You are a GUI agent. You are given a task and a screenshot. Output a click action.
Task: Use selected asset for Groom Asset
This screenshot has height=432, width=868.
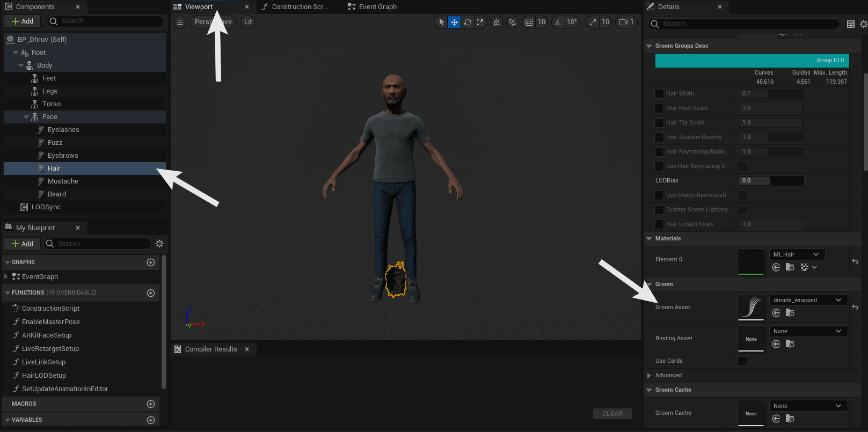(x=776, y=313)
